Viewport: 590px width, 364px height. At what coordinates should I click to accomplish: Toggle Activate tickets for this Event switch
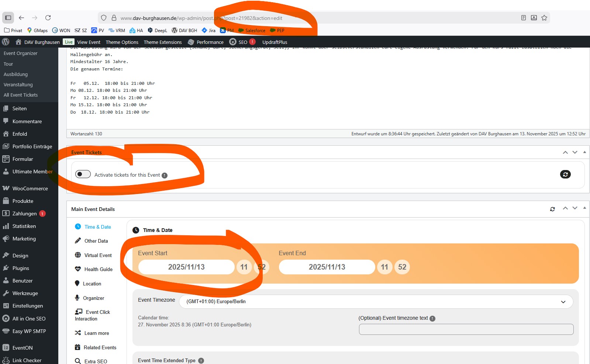tap(83, 174)
